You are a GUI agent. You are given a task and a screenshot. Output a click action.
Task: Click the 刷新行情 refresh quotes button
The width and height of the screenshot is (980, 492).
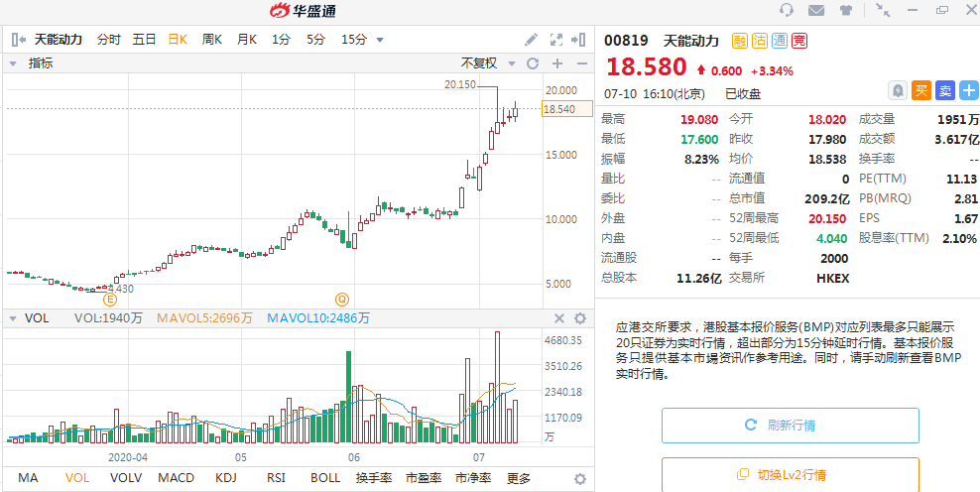[790, 426]
